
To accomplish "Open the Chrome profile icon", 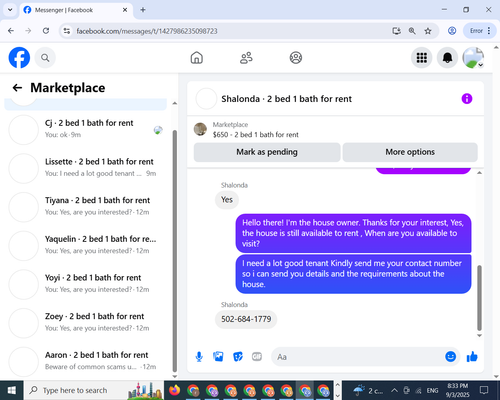I will click(x=452, y=31).
